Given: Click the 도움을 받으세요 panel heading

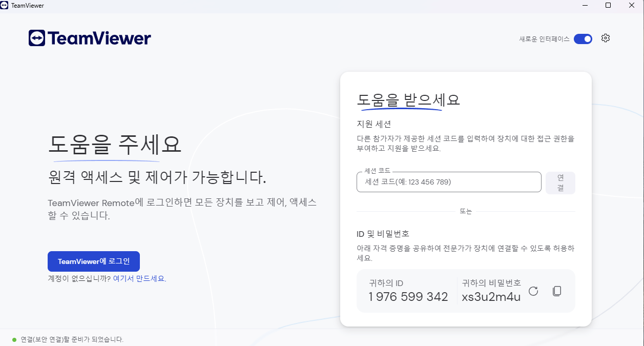Looking at the screenshot, I should pyautogui.click(x=408, y=100).
